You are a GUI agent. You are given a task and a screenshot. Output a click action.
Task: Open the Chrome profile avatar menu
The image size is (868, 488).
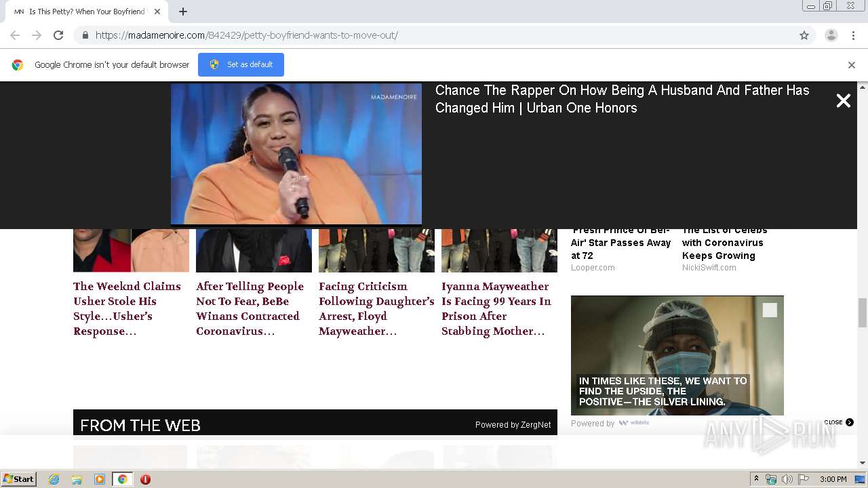pyautogui.click(x=831, y=35)
